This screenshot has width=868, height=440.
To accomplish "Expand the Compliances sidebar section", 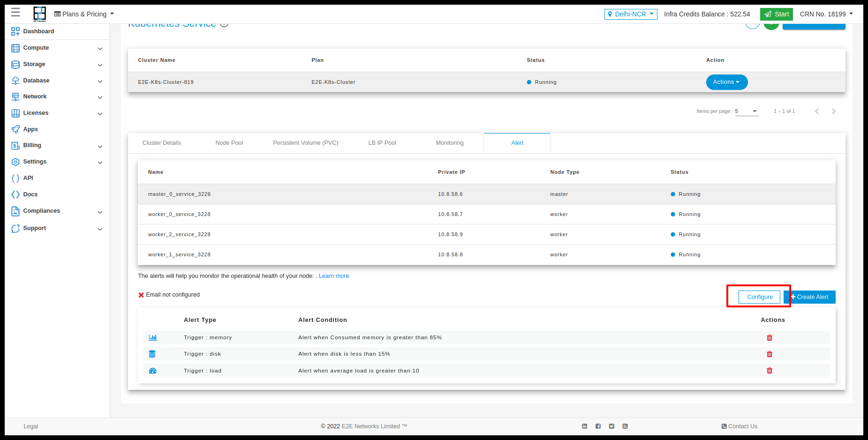I will click(100, 212).
